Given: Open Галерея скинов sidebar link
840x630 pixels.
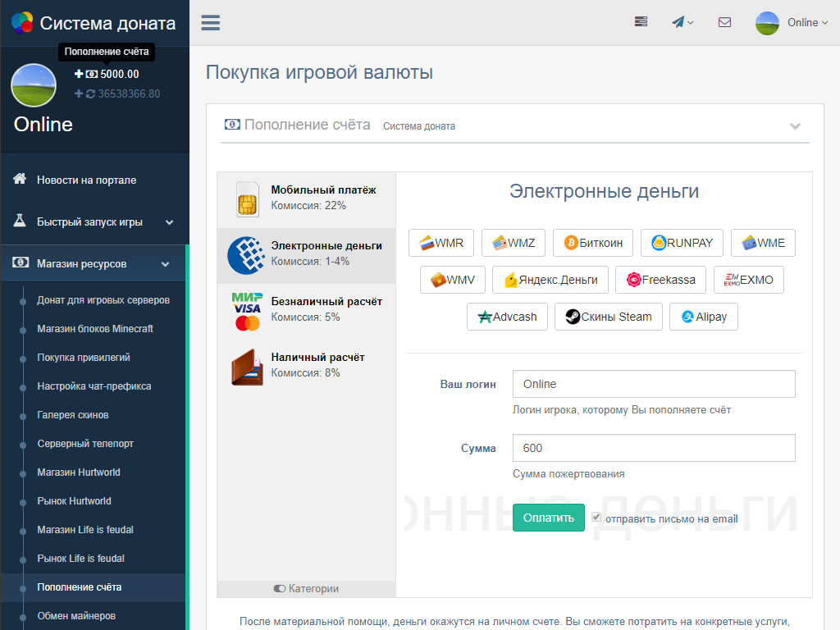Looking at the screenshot, I should pos(73,415).
